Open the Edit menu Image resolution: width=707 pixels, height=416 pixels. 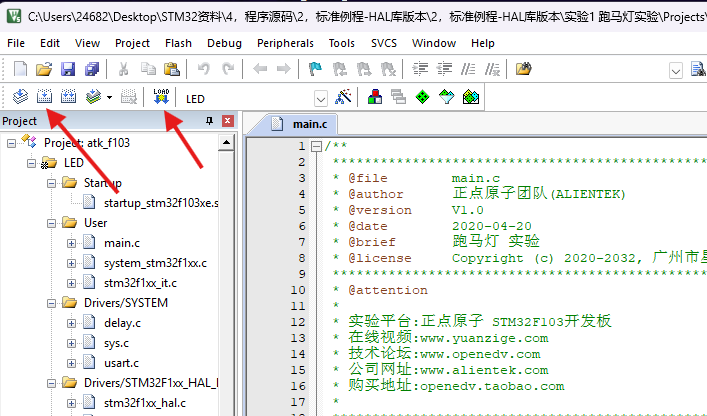click(50, 43)
